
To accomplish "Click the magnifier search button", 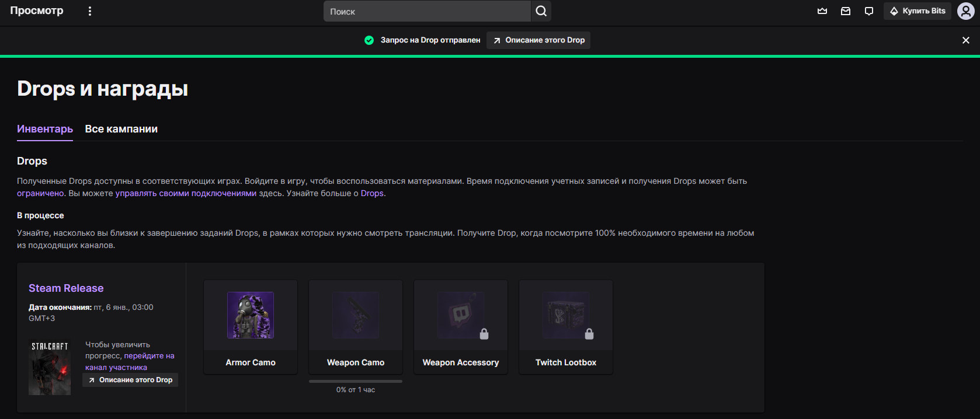I will [x=541, y=11].
